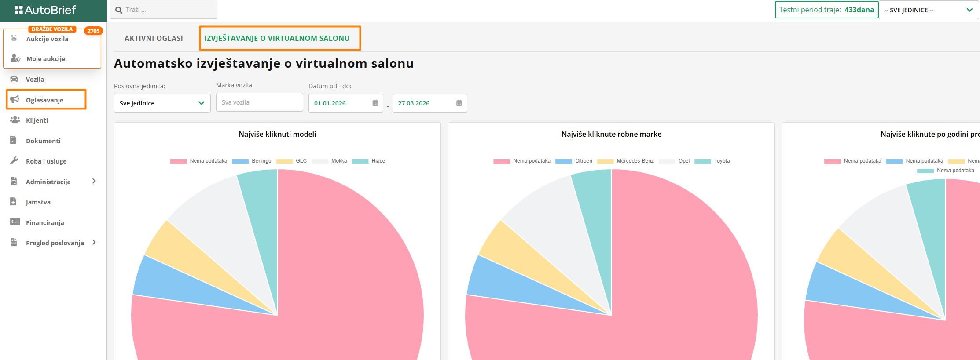This screenshot has width=980, height=360.
Task: Expand the Administracija submenu arrow
Action: coord(94,181)
